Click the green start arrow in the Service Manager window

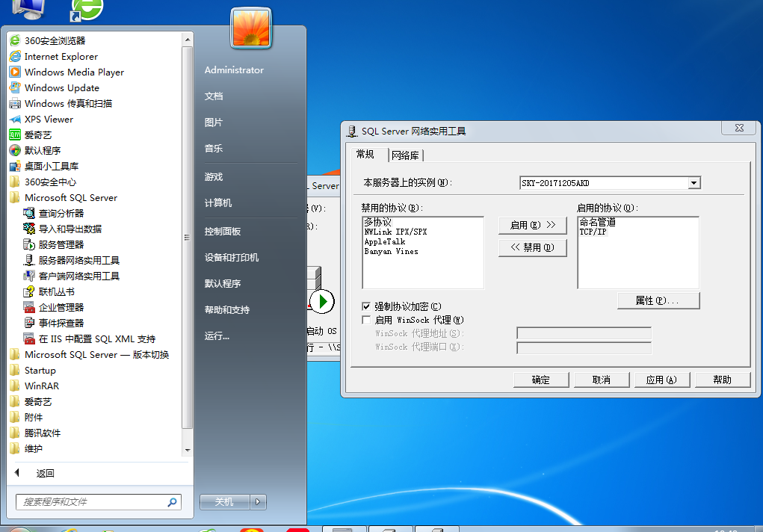322,302
